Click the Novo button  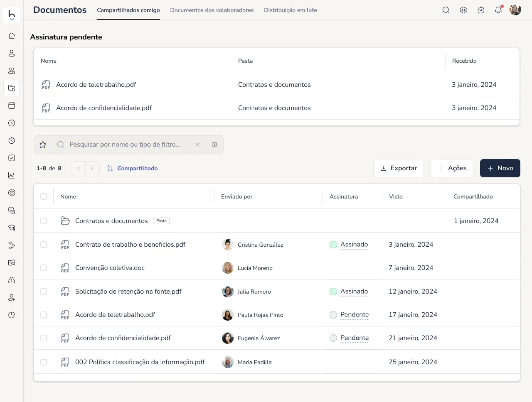pos(500,168)
